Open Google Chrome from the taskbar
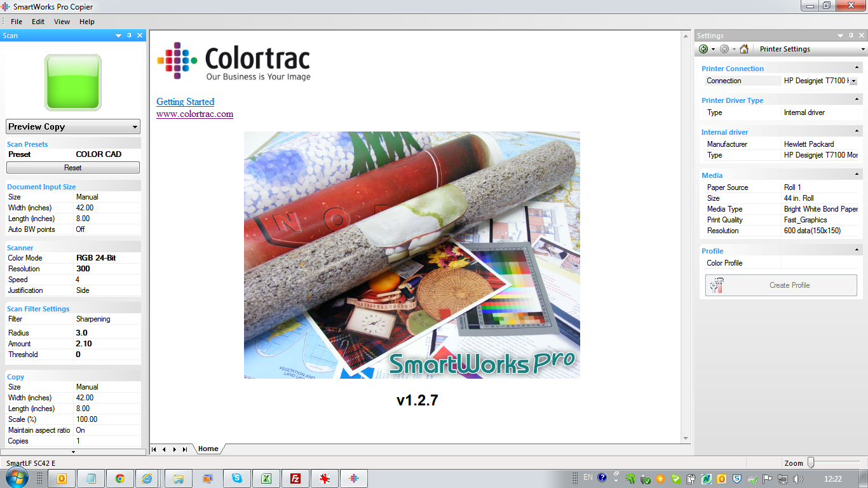 coord(120,478)
